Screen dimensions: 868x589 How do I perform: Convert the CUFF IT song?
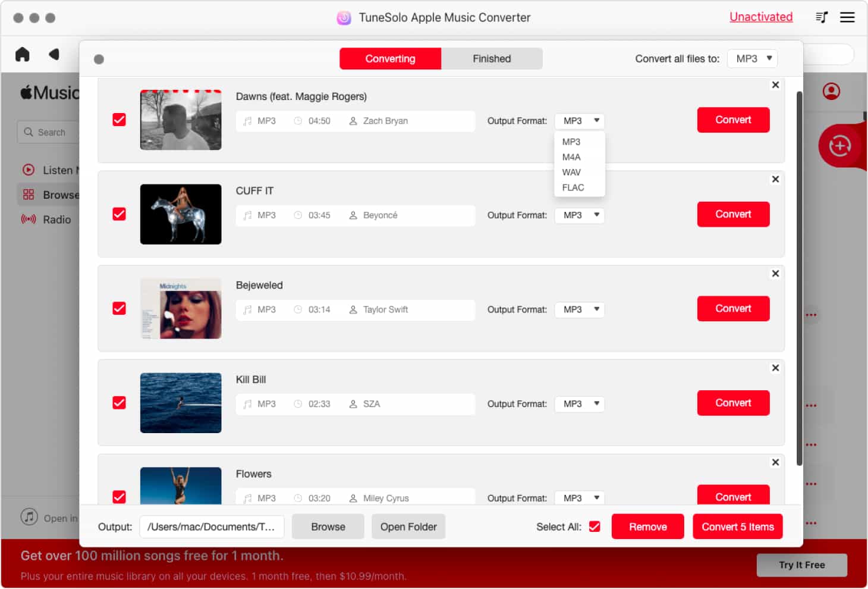733,214
